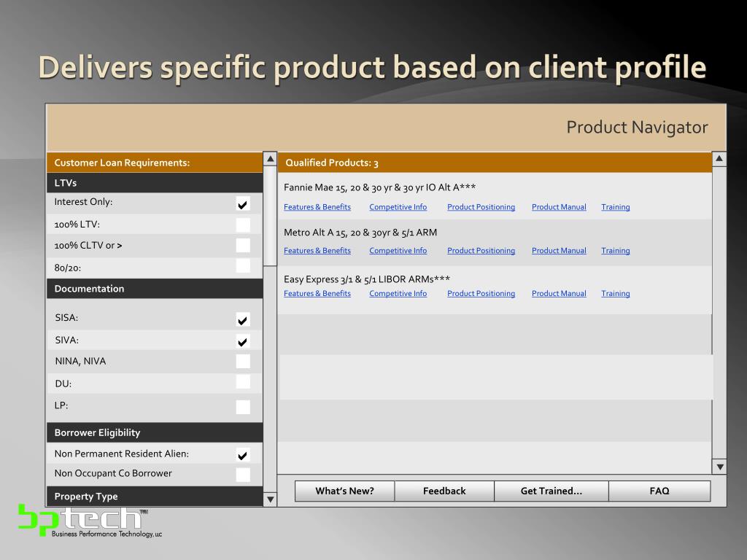The image size is (747, 560).
Task: Open Fannie Mae Features & Benefits link
Action: coord(317,207)
